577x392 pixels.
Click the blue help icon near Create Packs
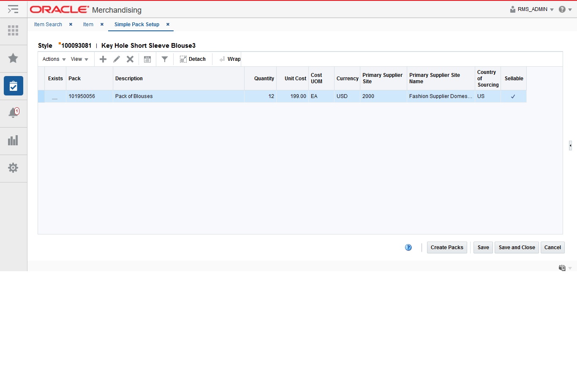[408, 248]
